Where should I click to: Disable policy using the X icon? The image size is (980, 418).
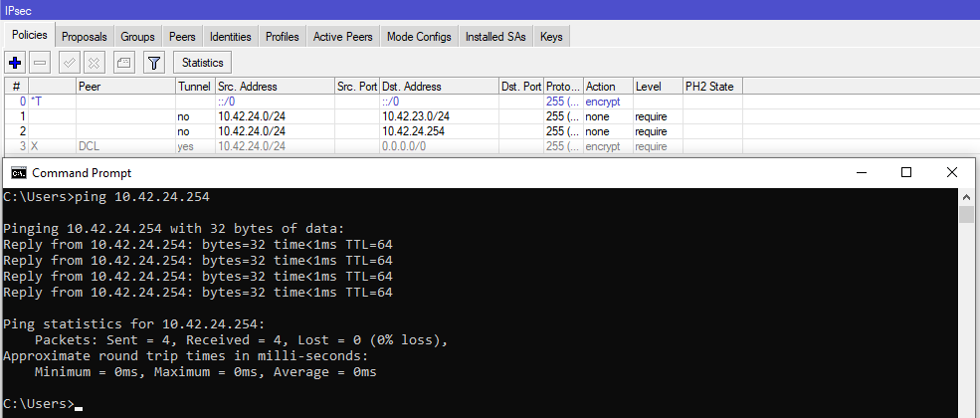click(x=94, y=63)
